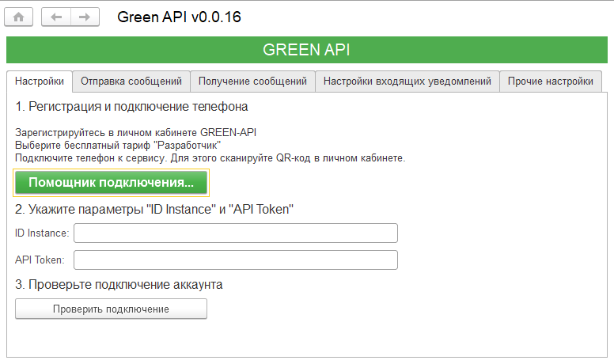
Task: Navigate forward with the right arrow
Action: 85,17
